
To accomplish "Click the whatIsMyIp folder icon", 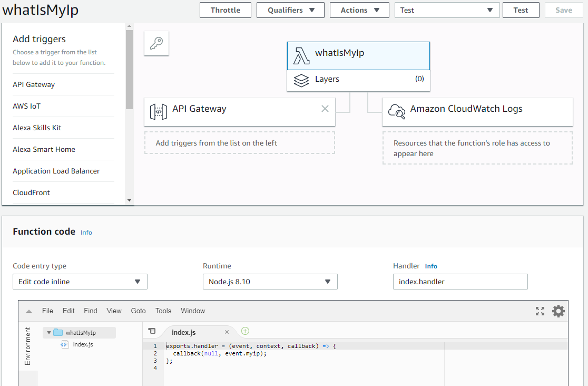I will pyautogui.click(x=58, y=332).
